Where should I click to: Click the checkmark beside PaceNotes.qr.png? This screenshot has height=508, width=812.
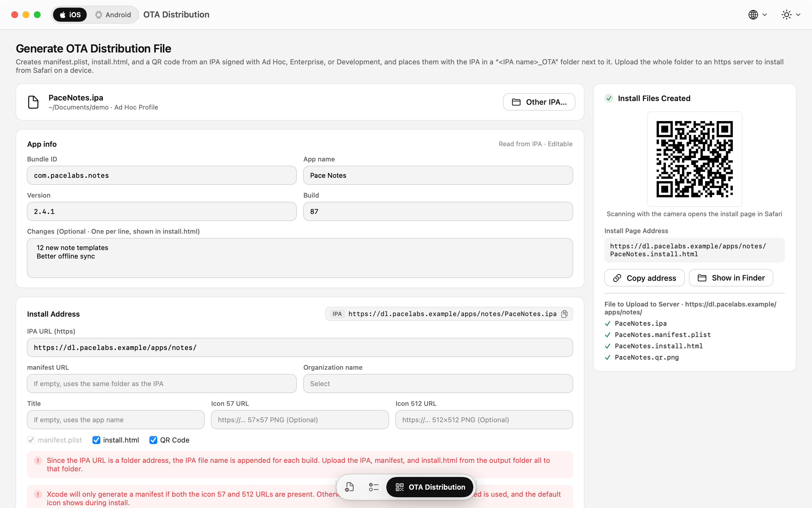click(607, 358)
